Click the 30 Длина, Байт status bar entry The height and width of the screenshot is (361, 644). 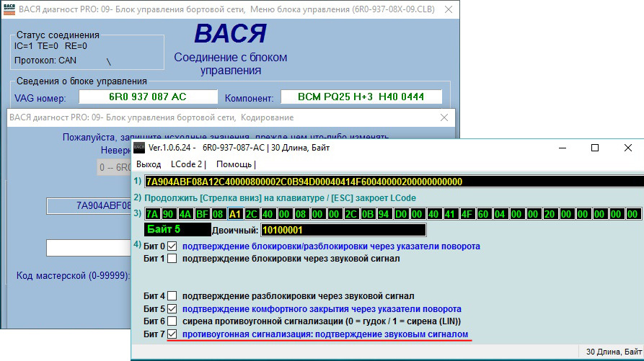click(614, 352)
